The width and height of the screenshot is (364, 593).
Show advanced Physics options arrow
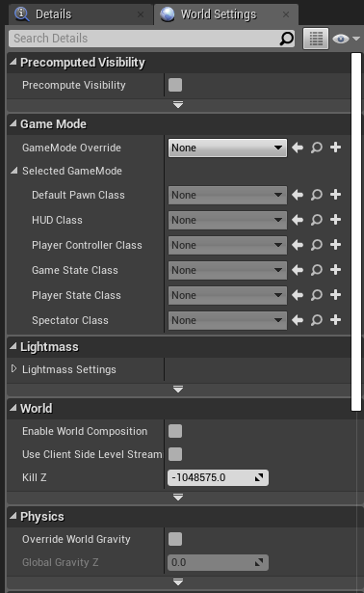[x=178, y=581]
